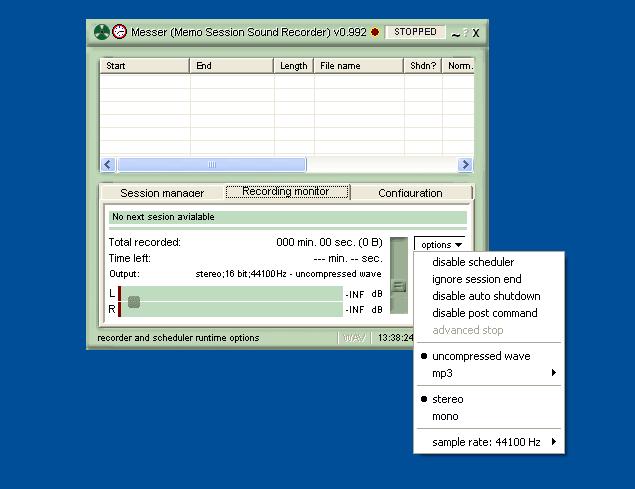Choose ignore session end option
This screenshot has width=635, height=489.
click(x=489, y=279)
